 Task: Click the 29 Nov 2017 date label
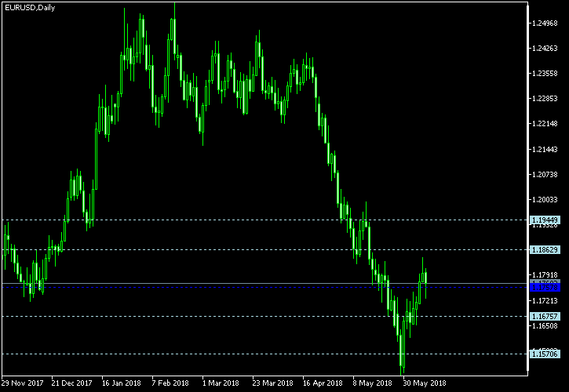pos(22,383)
